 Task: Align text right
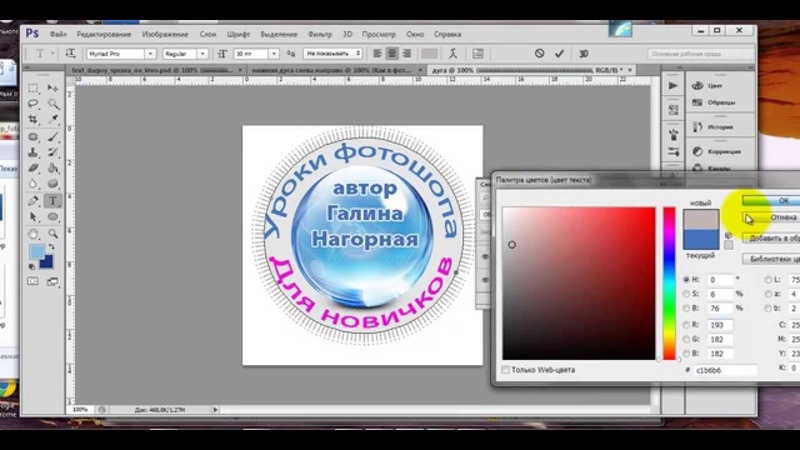point(407,54)
